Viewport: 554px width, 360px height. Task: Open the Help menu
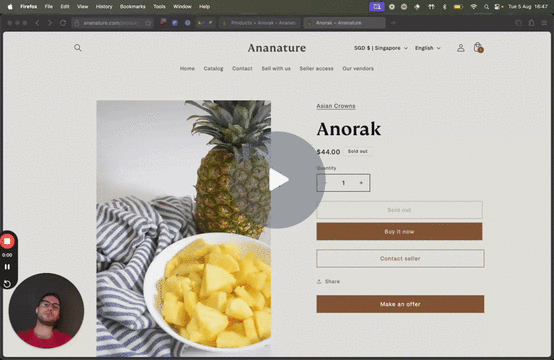[x=204, y=6]
